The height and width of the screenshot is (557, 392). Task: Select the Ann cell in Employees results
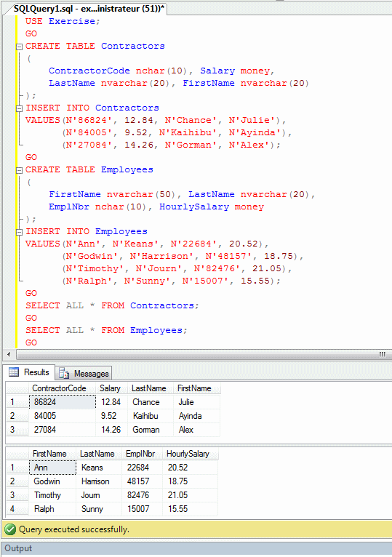[52, 468]
